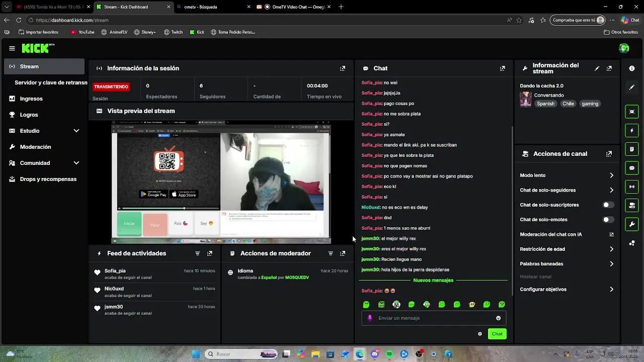Go to Logros in sidebar
The width and height of the screenshot is (644, 362).
click(44, 115)
